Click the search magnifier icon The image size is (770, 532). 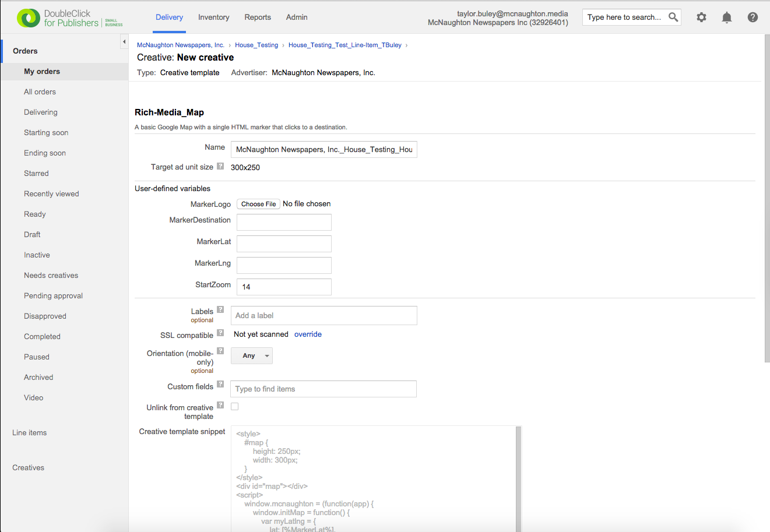point(673,17)
